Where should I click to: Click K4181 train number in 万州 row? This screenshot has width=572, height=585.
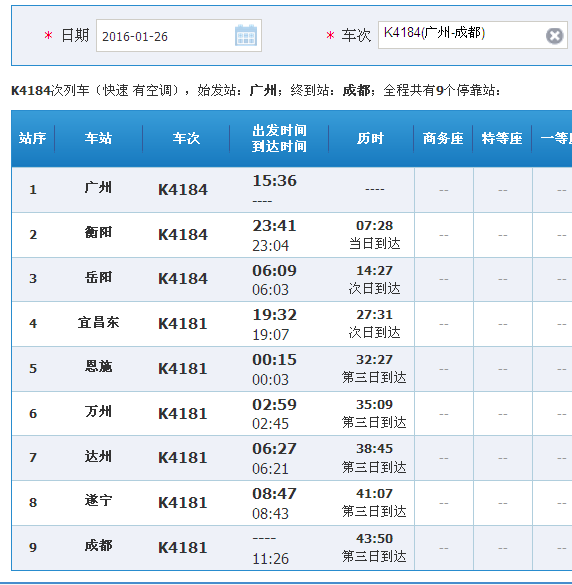(x=183, y=414)
